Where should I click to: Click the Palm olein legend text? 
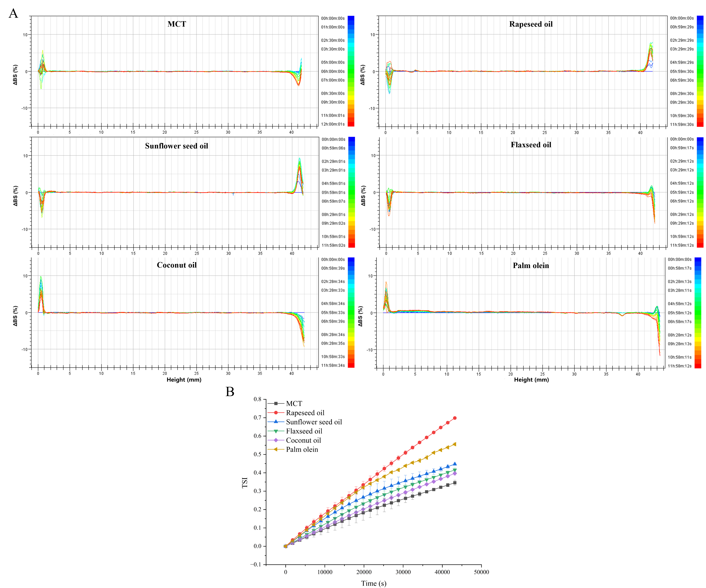[302, 450]
